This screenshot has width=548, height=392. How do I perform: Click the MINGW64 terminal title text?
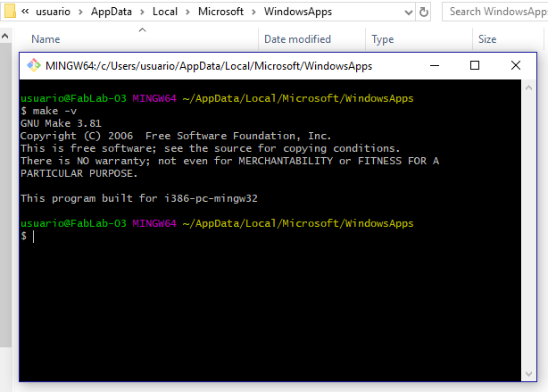pyautogui.click(x=209, y=66)
